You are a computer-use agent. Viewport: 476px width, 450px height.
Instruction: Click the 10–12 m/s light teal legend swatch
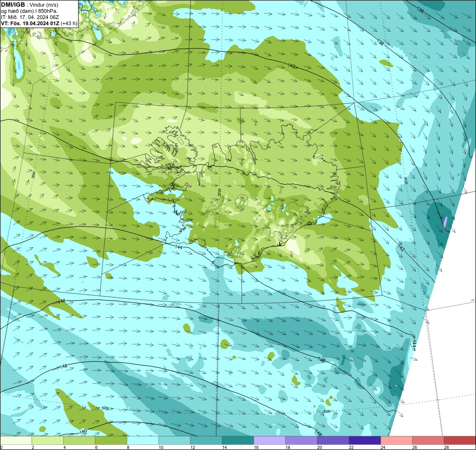[175, 440]
